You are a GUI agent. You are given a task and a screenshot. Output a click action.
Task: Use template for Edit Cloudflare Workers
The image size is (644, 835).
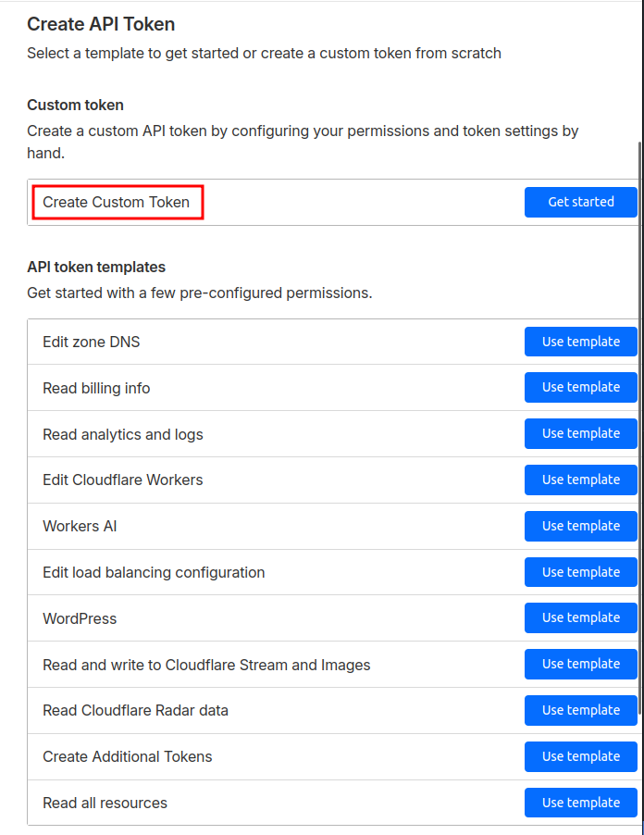point(580,480)
